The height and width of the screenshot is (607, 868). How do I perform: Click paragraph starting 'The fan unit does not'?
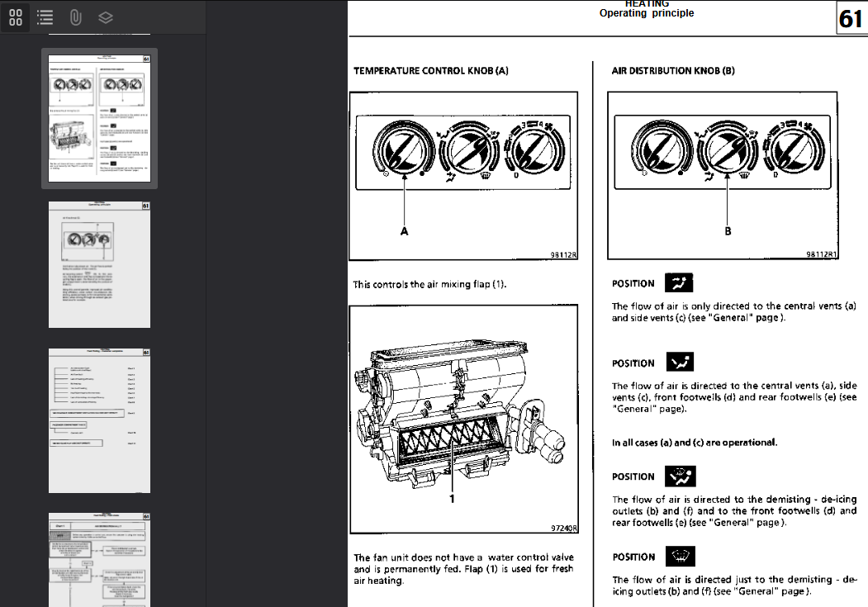point(463,569)
